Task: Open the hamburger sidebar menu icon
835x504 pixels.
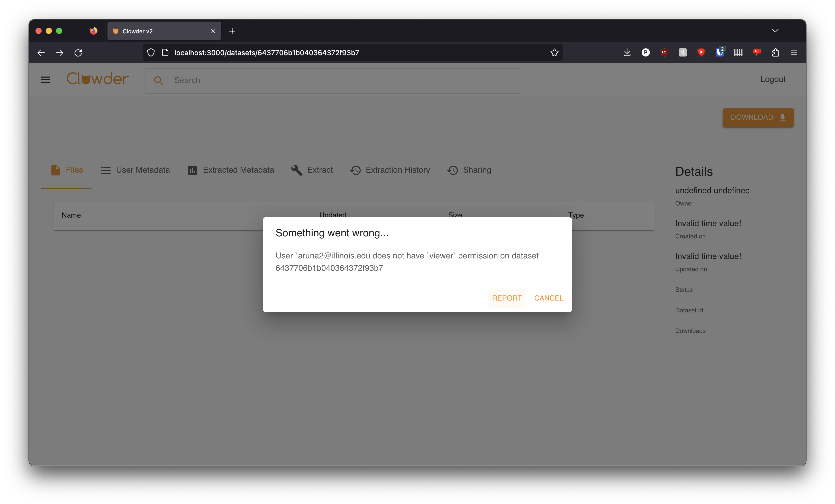Action: (45, 80)
